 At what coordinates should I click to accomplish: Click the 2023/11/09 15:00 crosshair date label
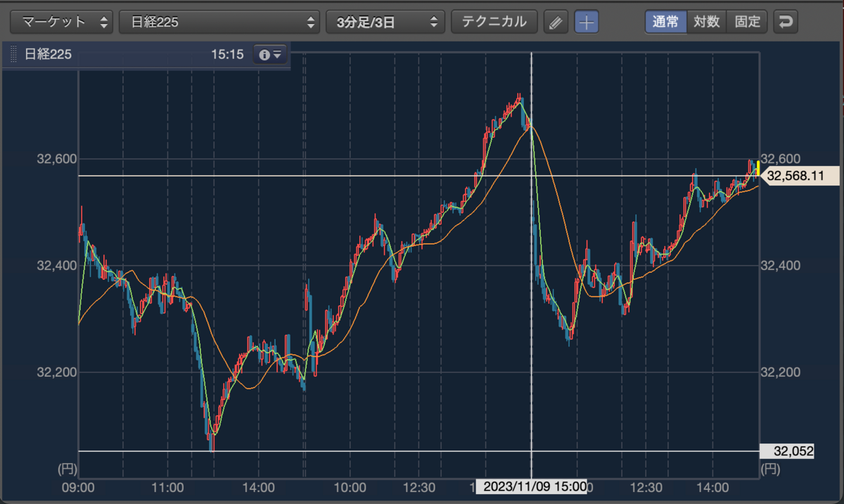pos(532,487)
